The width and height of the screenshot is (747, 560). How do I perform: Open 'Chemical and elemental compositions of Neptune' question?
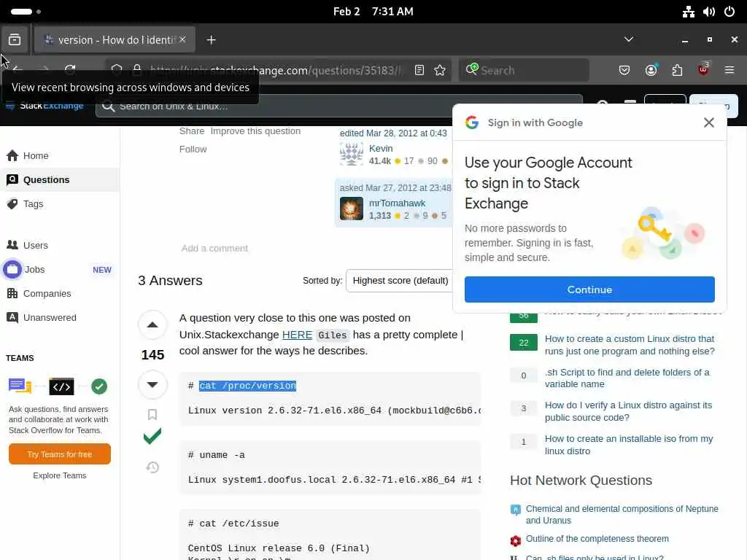pos(622,515)
